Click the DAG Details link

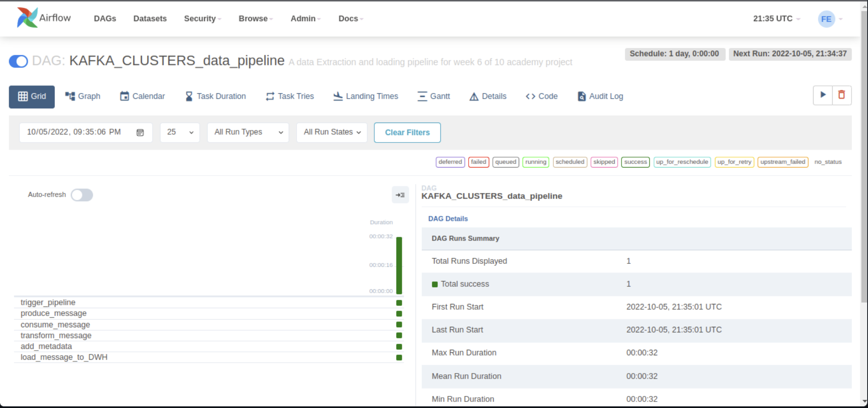(x=448, y=218)
